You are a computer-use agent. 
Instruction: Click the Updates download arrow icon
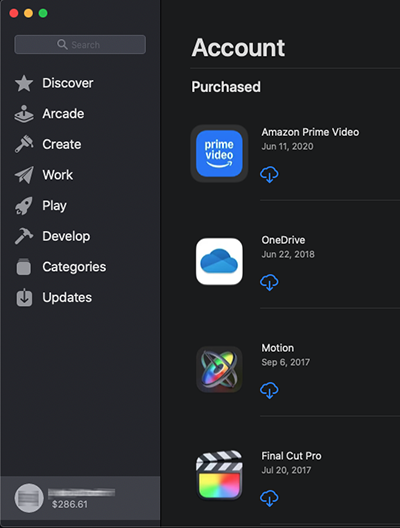24,297
